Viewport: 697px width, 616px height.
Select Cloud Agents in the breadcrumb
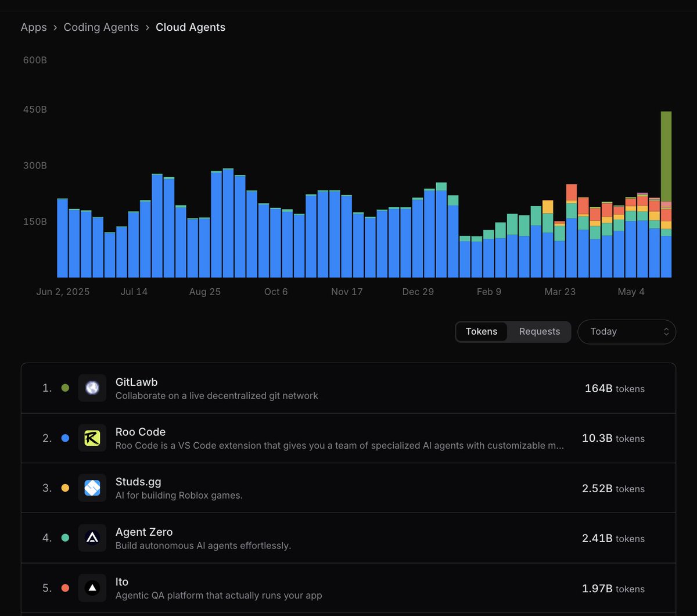pyautogui.click(x=191, y=27)
